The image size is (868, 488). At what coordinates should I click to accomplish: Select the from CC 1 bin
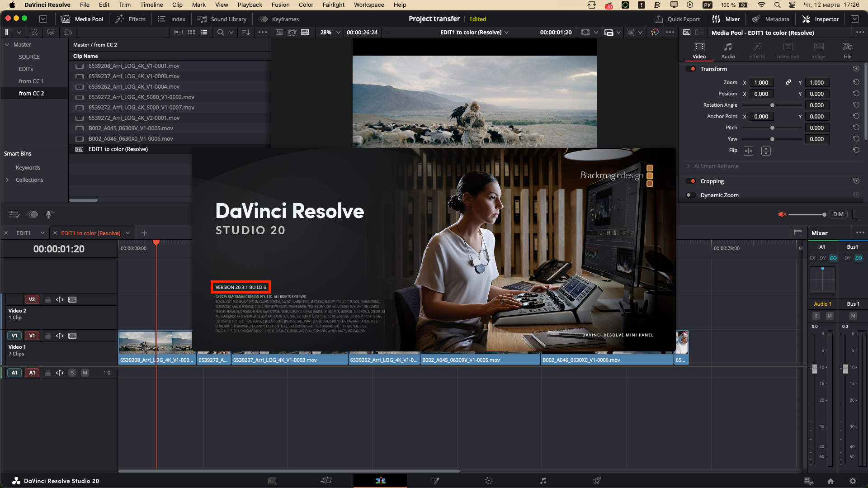pos(32,81)
